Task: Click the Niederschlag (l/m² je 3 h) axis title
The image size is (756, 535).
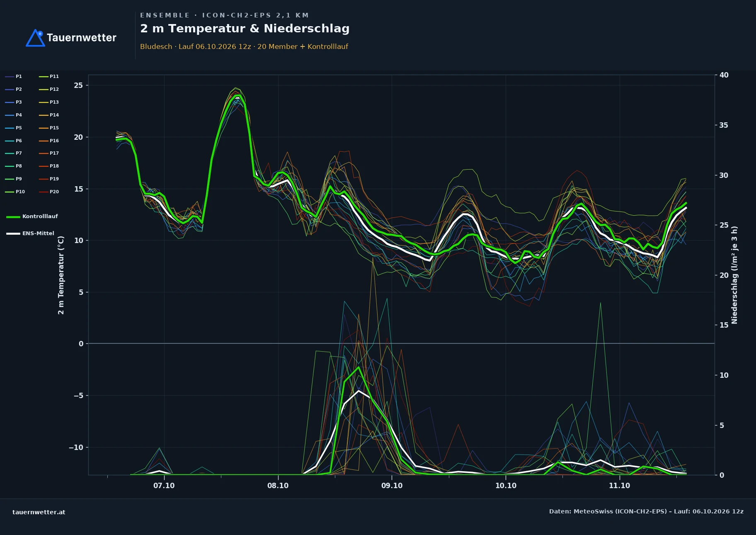Action: pos(734,275)
